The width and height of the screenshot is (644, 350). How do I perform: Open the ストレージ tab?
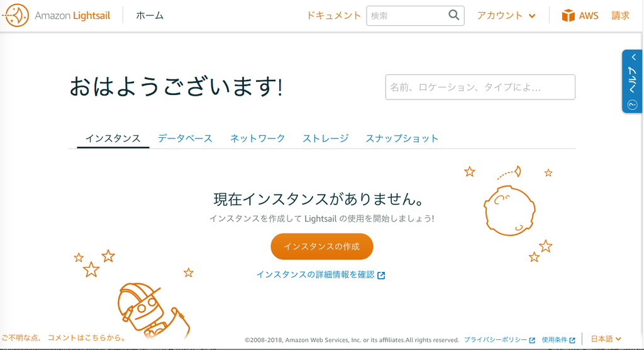325,138
